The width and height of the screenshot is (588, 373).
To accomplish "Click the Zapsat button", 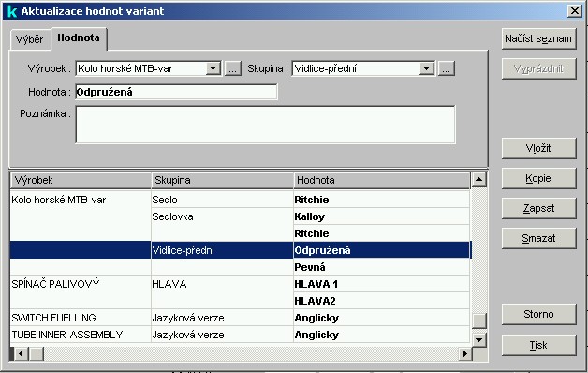I will 538,208.
